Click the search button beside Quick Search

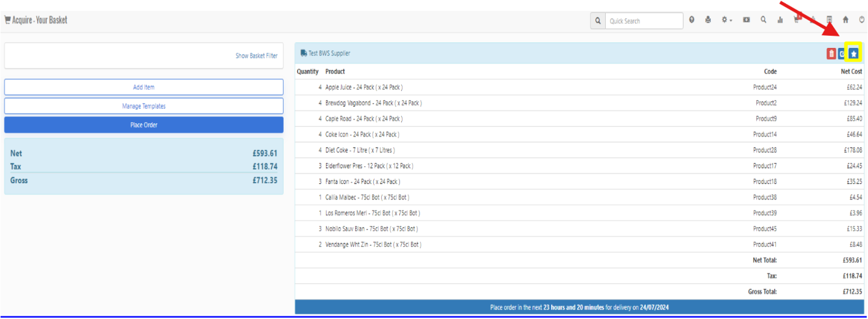[597, 21]
